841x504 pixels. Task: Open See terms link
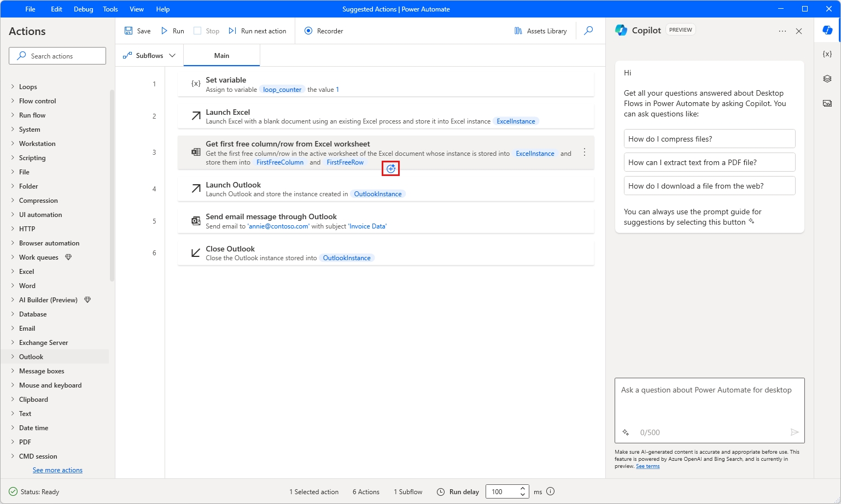click(647, 466)
